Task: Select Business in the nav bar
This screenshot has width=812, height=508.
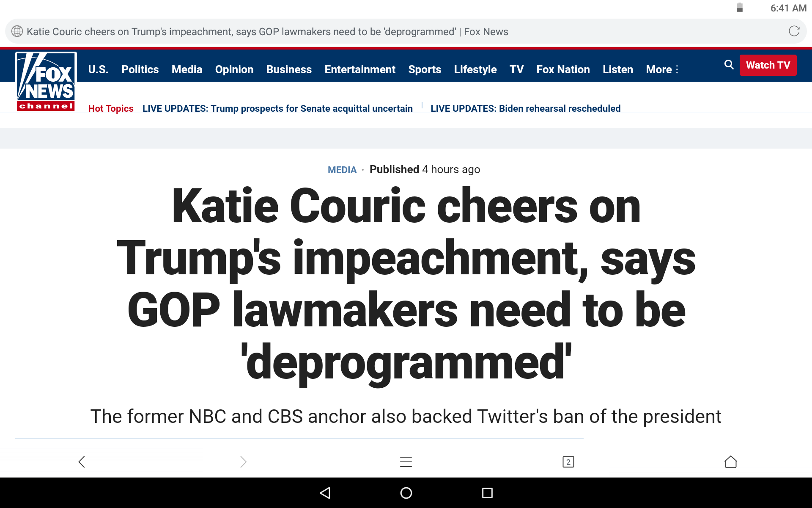Action: pos(289,69)
